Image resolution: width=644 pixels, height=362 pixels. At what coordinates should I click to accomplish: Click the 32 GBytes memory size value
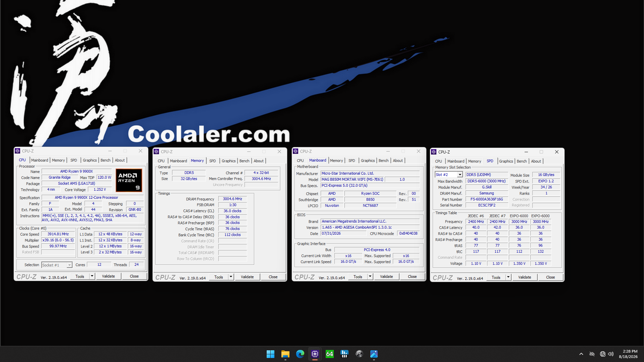click(189, 179)
